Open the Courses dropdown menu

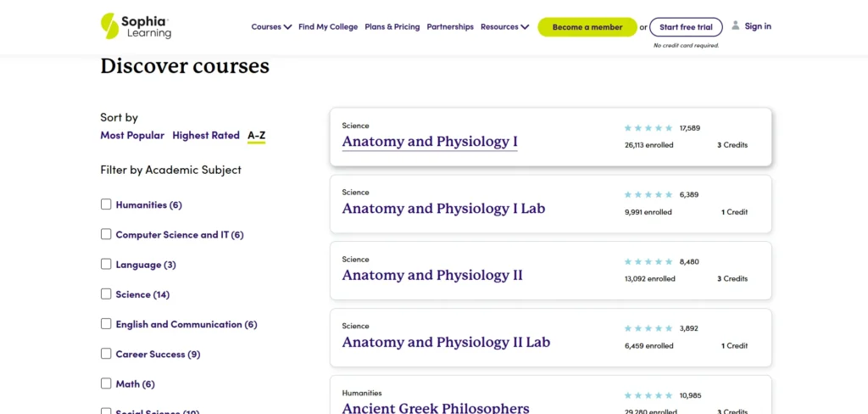click(266, 27)
